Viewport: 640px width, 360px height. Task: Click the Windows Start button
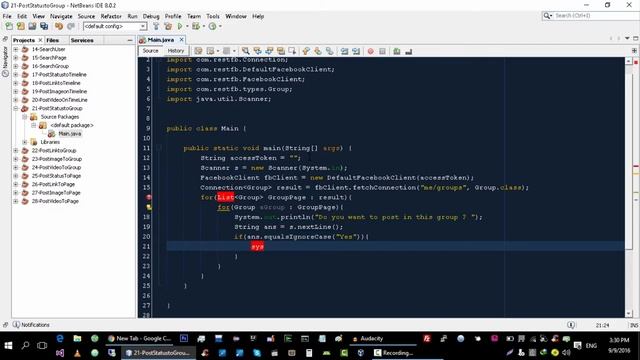coord(8,345)
